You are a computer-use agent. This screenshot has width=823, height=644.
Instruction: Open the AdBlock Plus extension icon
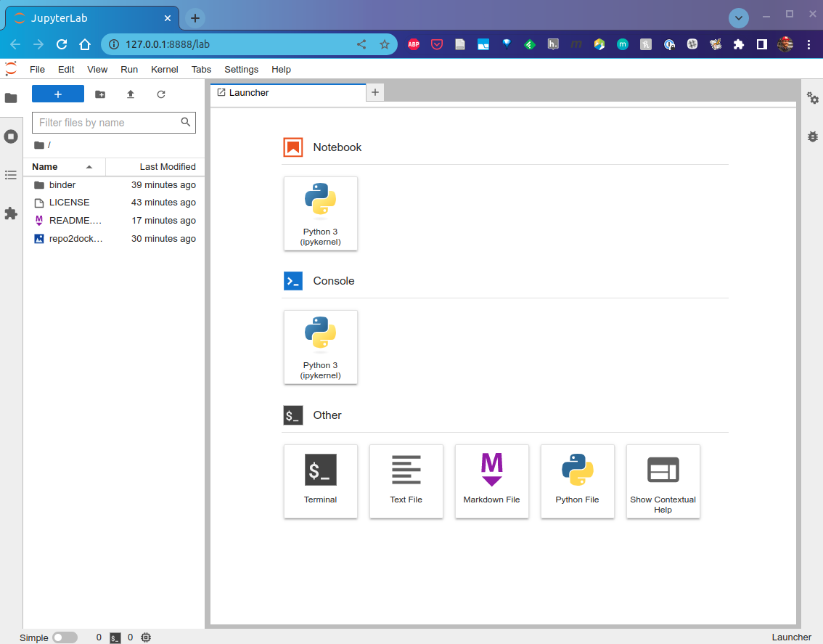[414, 44]
